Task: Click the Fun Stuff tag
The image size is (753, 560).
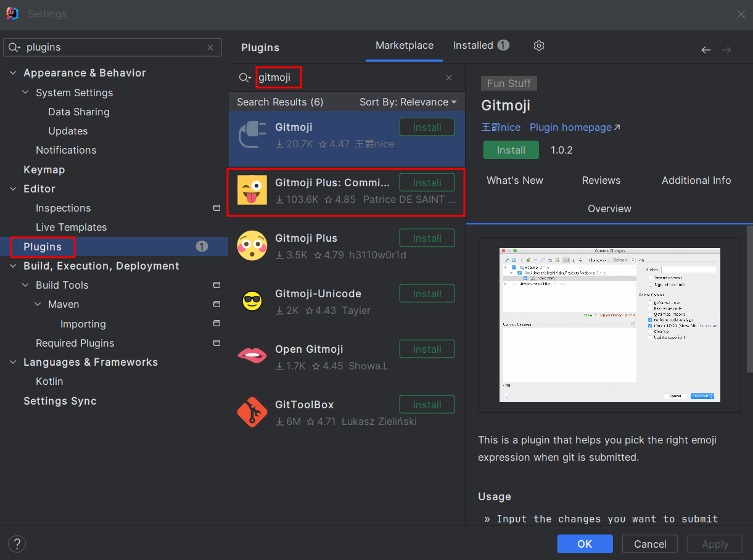Action: 509,83
